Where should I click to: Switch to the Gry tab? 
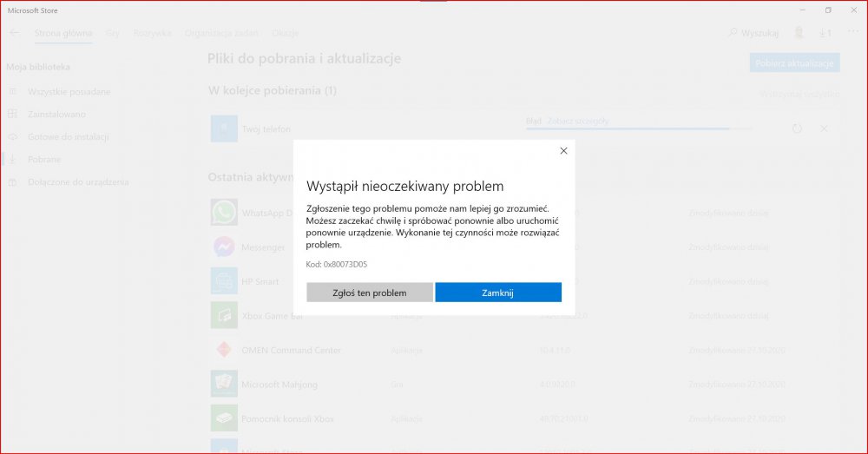coord(113,33)
